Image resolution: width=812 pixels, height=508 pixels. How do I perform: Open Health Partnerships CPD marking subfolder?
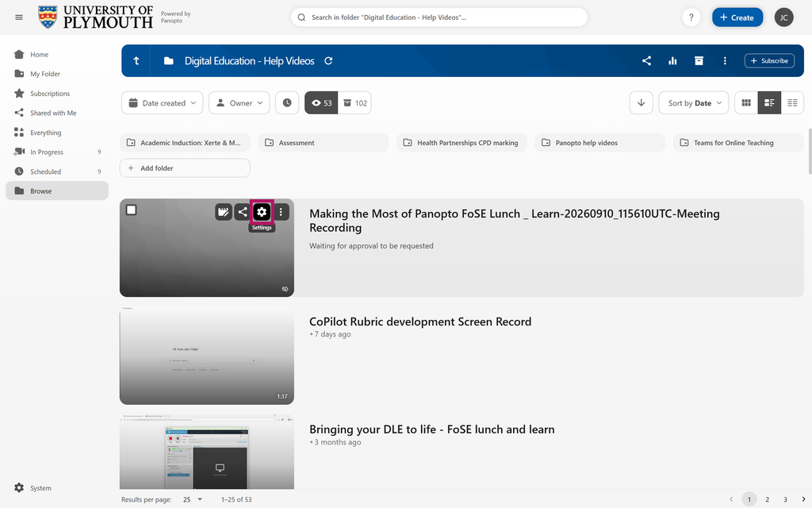[462, 143]
